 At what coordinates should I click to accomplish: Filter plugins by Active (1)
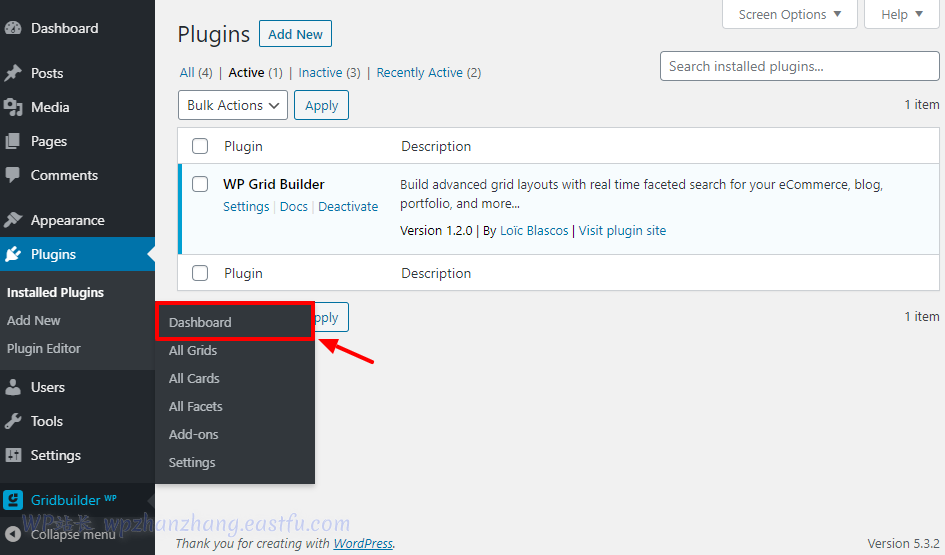coord(255,72)
